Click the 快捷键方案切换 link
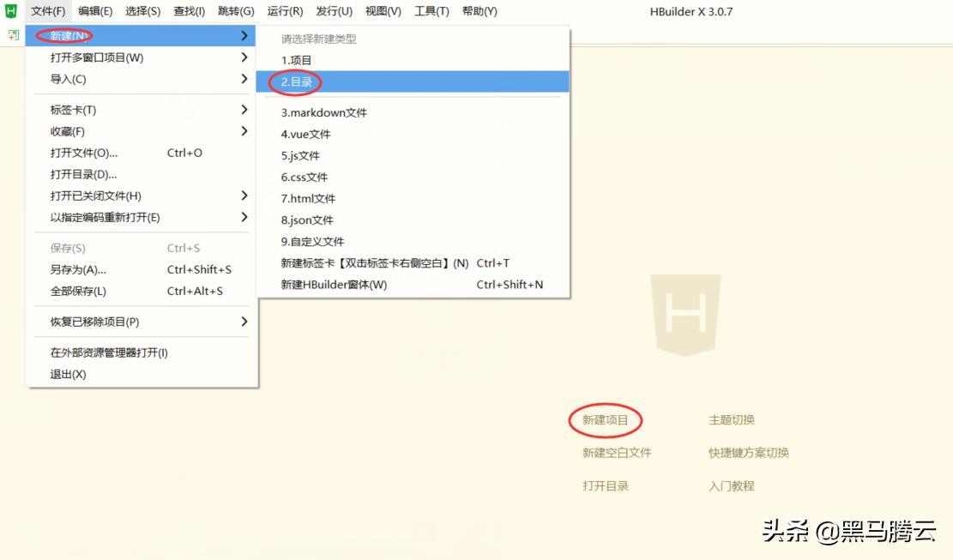Viewport: 953px width, 560px height. pyautogui.click(x=749, y=453)
